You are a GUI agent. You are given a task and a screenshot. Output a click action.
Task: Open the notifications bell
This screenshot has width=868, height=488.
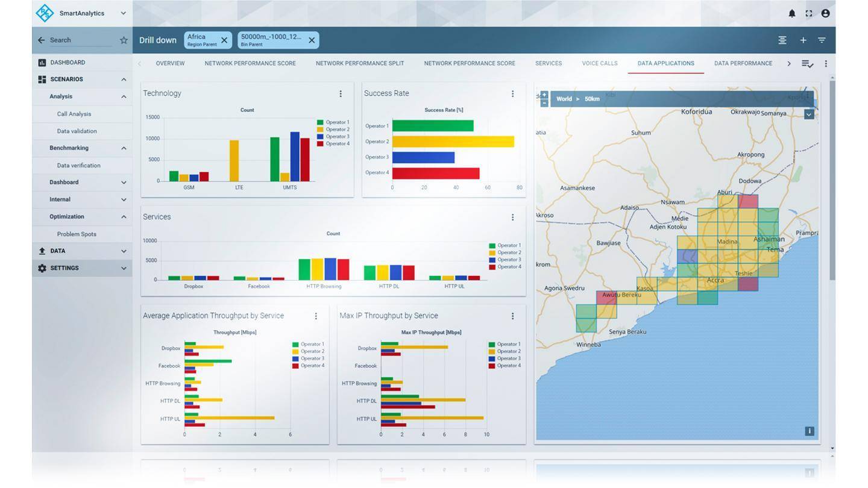791,13
